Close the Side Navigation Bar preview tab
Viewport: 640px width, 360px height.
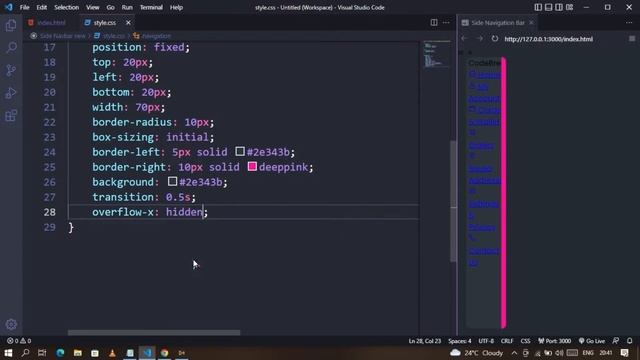[531, 23]
